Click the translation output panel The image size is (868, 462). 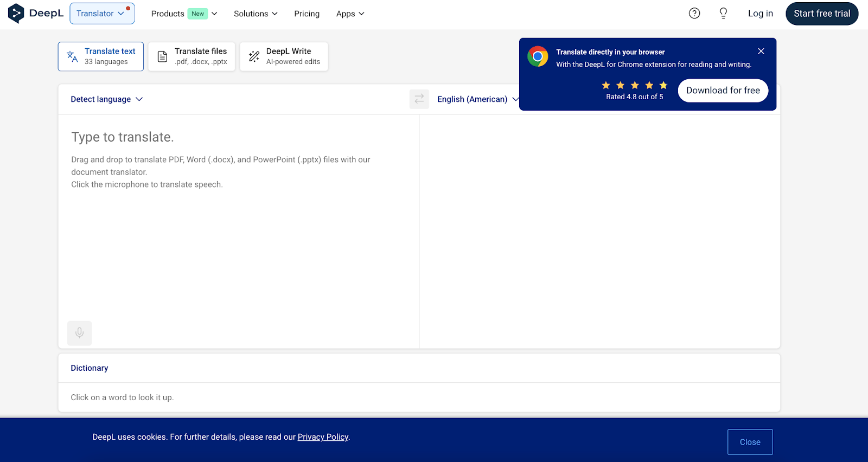tap(600, 232)
